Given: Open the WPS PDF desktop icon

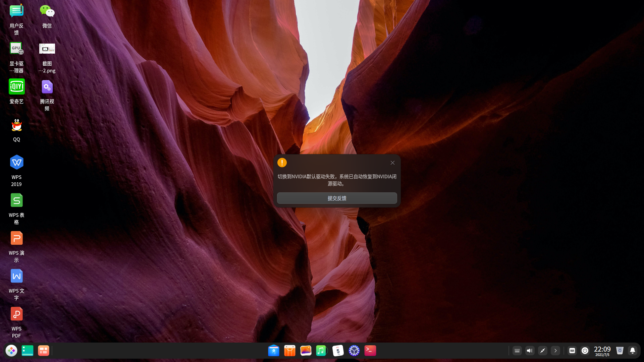Looking at the screenshot, I should 16,314.
